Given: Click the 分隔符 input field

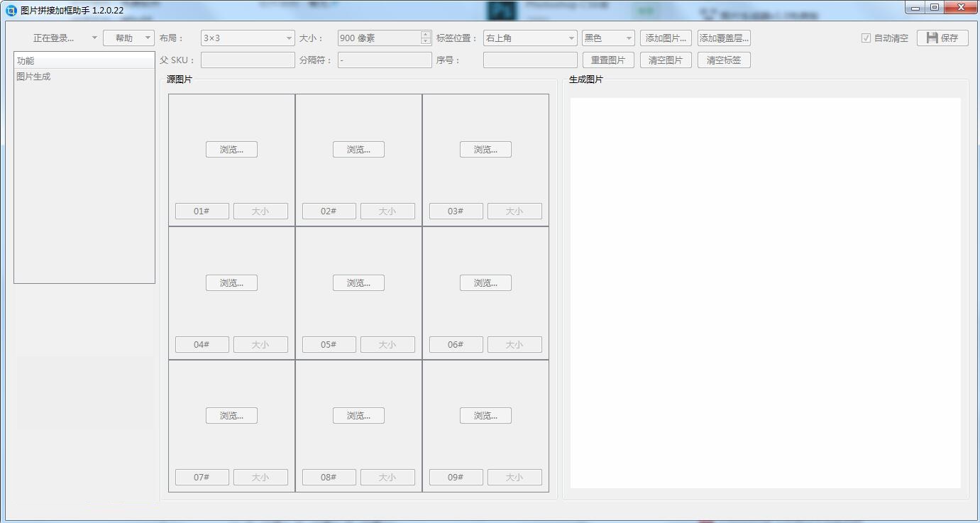Looking at the screenshot, I should coord(385,60).
